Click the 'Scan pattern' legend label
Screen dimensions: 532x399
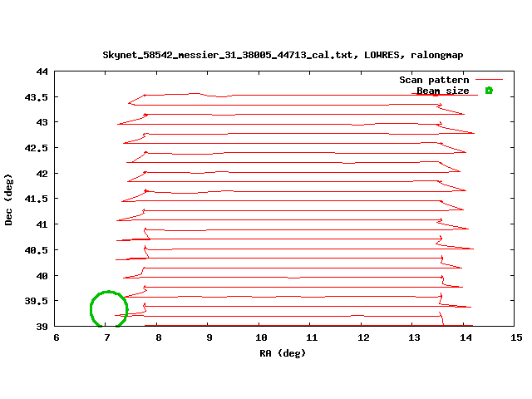[434, 80]
